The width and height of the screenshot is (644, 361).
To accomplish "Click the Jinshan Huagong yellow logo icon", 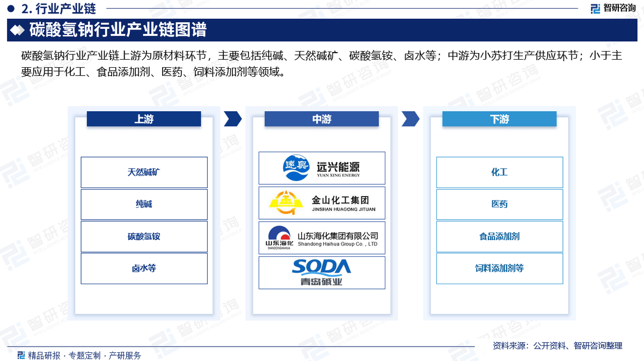I will [x=286, y=203].
